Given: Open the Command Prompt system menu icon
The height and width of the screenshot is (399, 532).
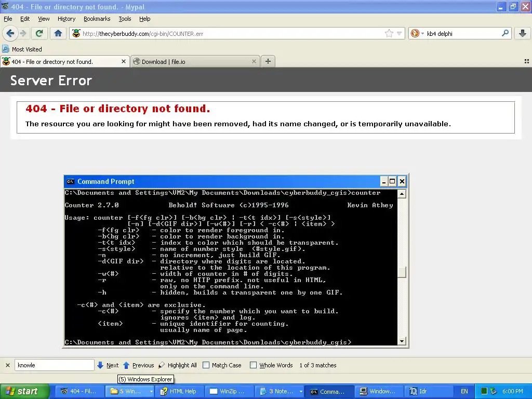Looking at the screenshot, I should pyautogui.click(x=70, y=181).
